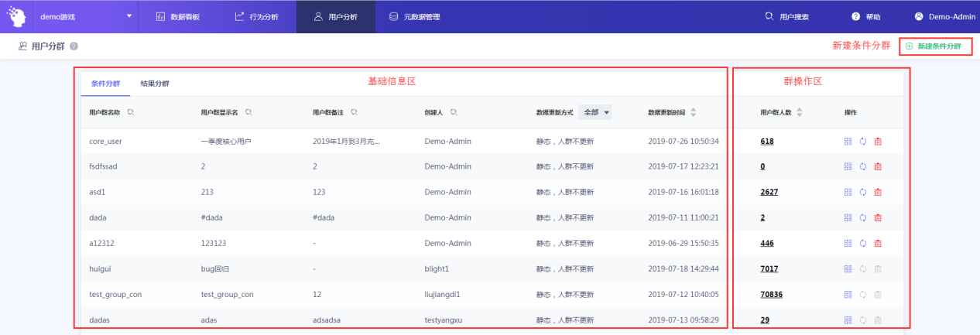This screenshot has height=335, width=980.
Task: Click search icon beside 用户群备注 column
Action: click(354, 113)
